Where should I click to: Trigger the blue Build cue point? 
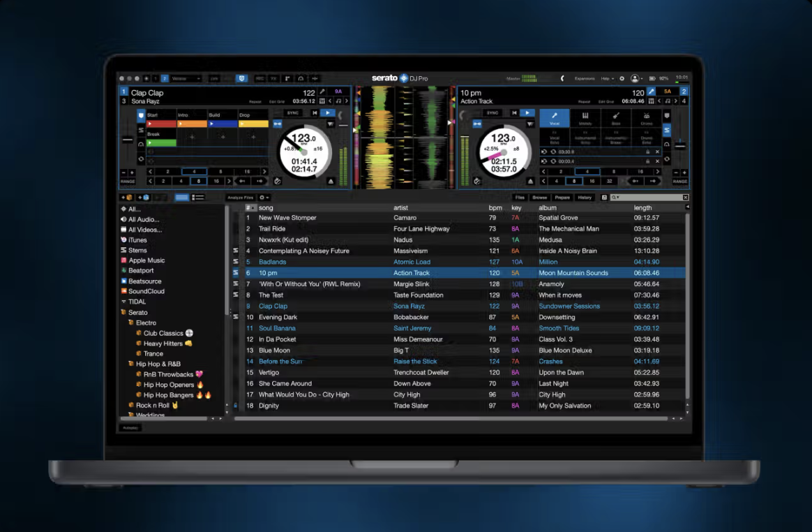223,124
